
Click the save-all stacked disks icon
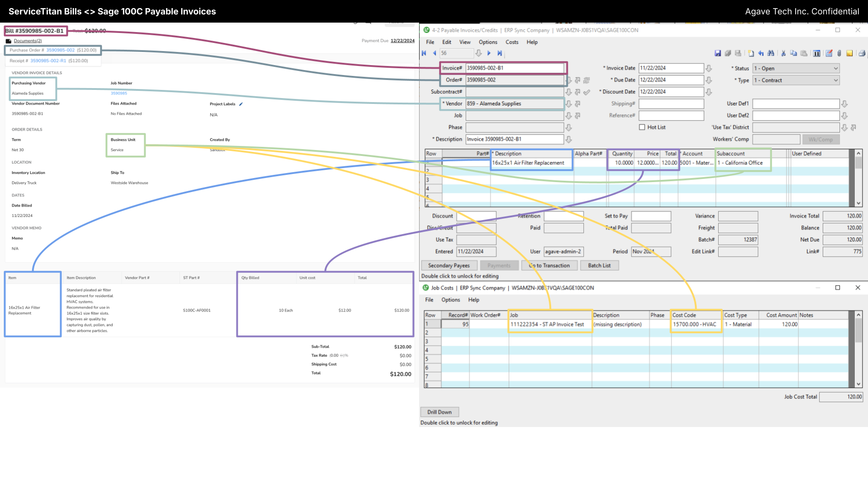(728, 53)
